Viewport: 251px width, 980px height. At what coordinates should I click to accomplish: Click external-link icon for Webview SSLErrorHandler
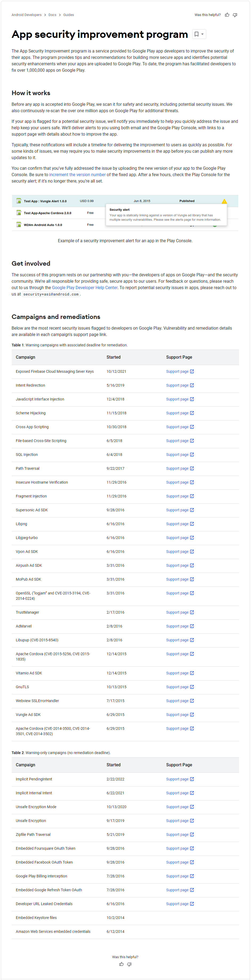click(192, 701)
